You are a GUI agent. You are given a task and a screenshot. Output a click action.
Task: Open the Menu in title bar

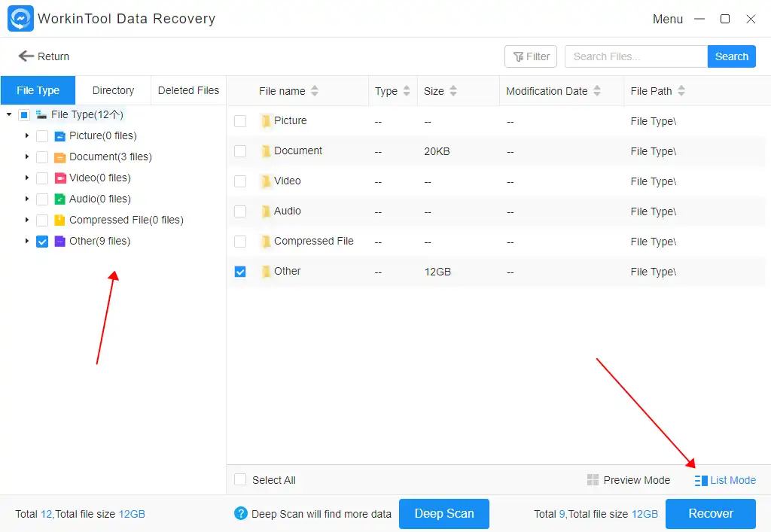(x=667, y=19)
